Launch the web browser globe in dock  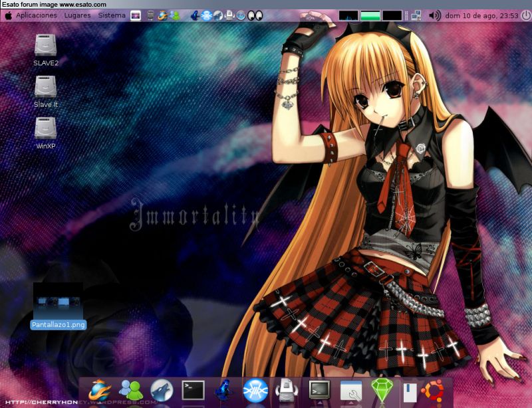100,390
